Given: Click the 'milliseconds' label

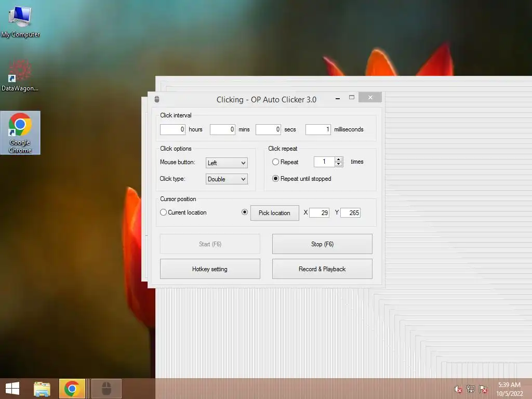Looking at the screenshot, I should point(349,129).
